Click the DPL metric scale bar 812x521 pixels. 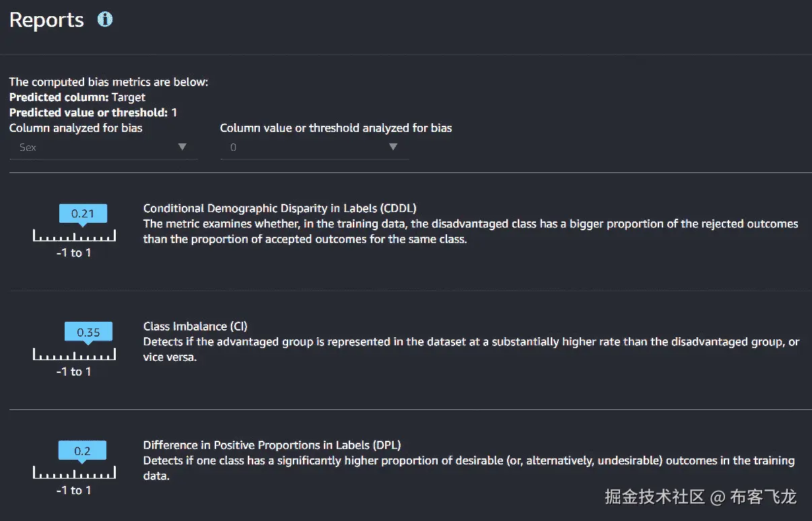[x=74, y=474]
